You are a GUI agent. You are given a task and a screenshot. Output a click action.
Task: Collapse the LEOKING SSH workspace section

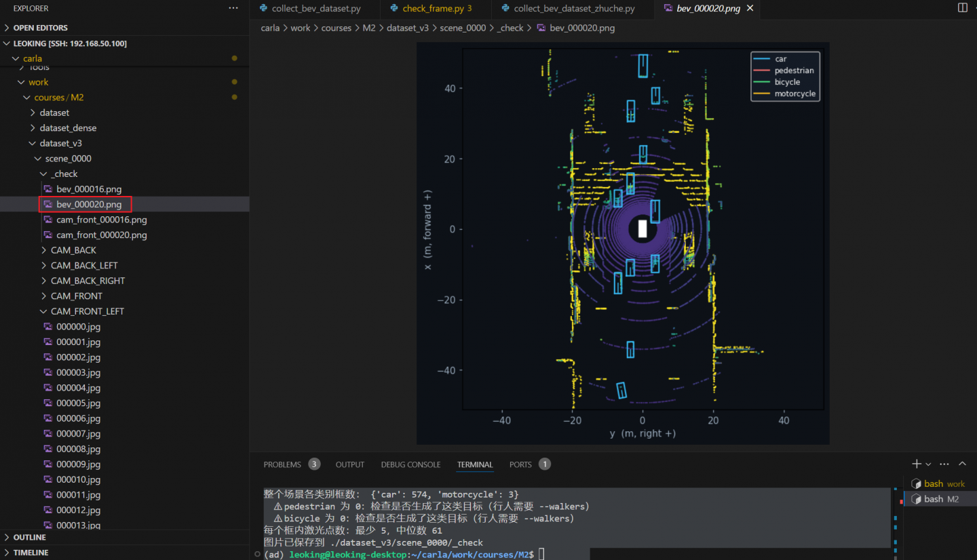(125, 43)
